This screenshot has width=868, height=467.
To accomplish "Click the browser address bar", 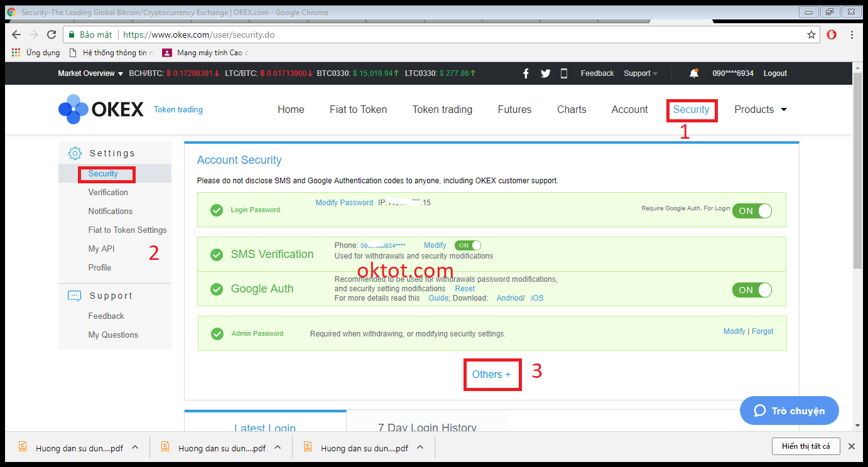I will click(440, 35).
